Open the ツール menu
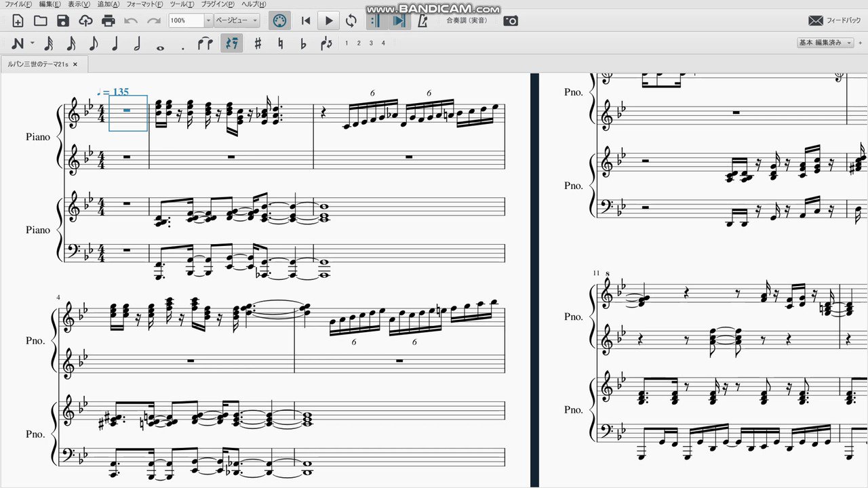The height and width of the screenshot is (488, 868). pyautogui.click(x=182, y=4)
